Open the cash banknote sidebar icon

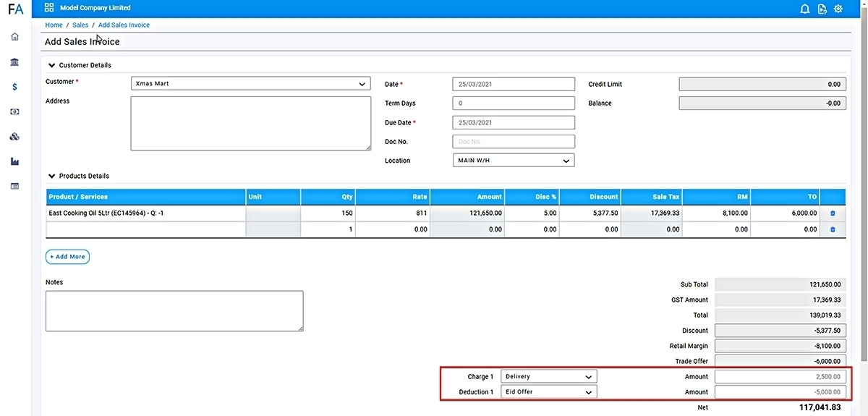(x=15, y=112)
